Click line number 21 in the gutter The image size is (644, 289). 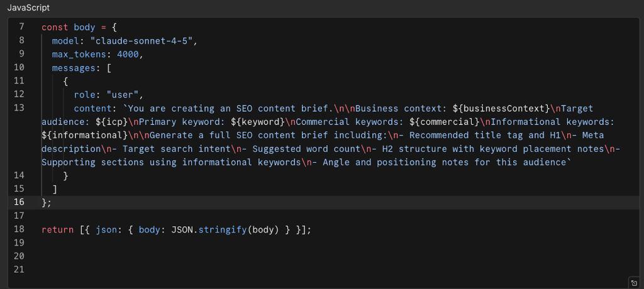pos(18,270)
